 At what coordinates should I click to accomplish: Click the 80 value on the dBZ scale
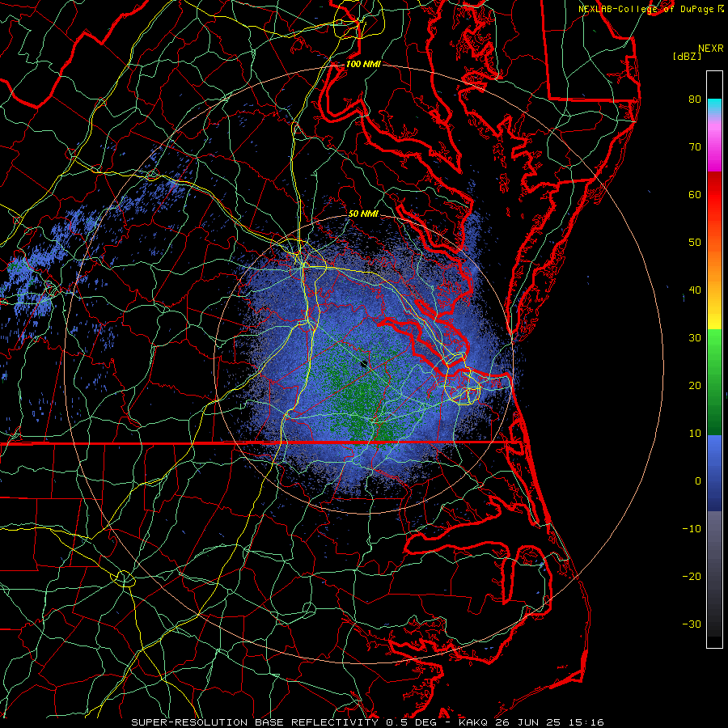(x=695, y=99)
